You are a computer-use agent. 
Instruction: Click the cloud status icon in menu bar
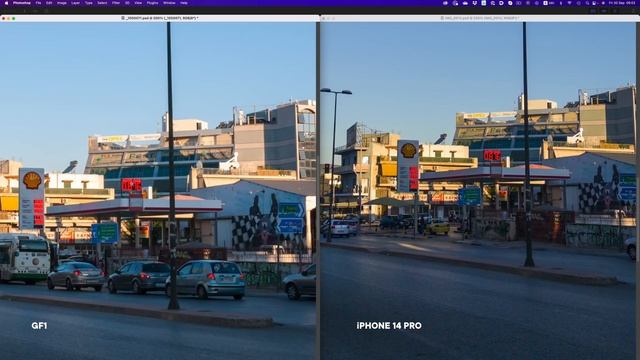coord(465,3)
